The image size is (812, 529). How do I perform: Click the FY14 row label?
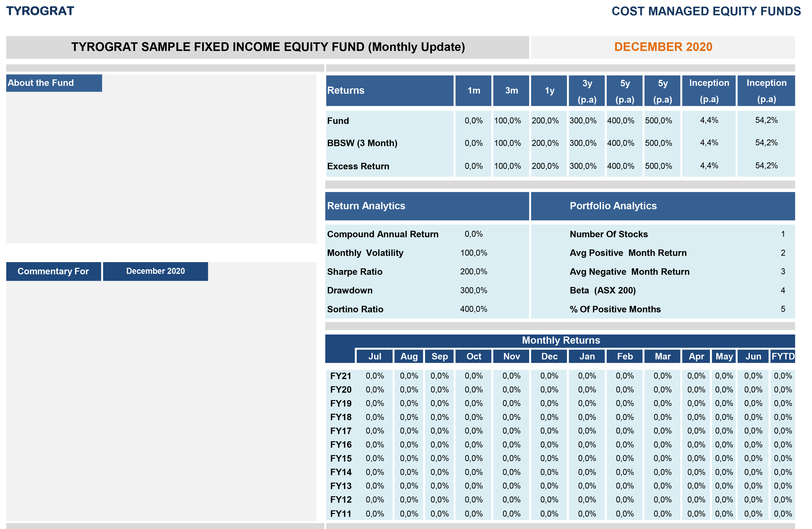coord(340,472)
